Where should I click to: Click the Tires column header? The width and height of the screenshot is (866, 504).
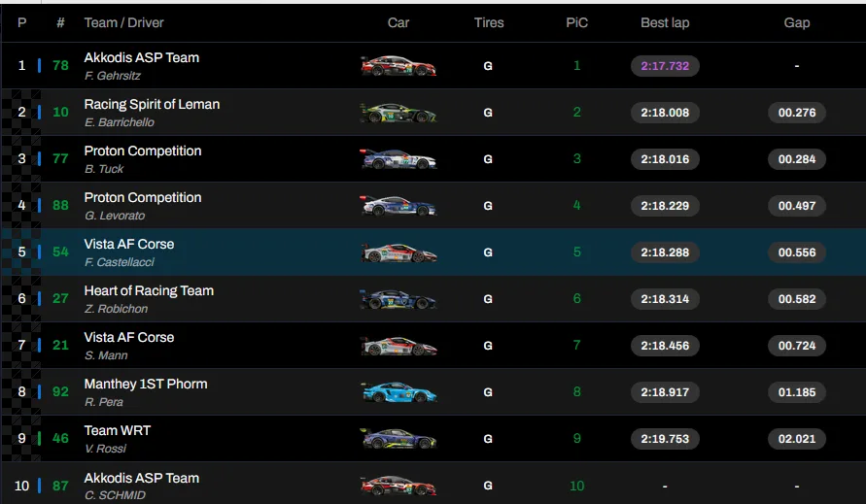pos(488,22)
